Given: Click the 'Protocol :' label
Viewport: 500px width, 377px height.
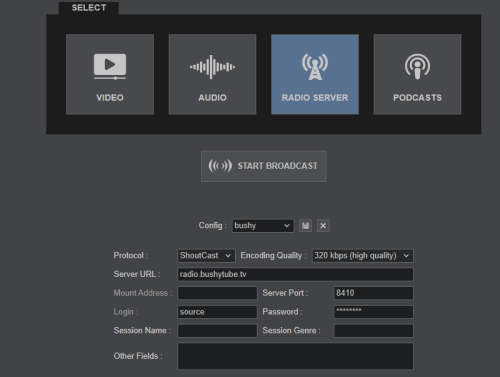Looking at the screenshot, I should pyautogui.click(x=131, y=256).
